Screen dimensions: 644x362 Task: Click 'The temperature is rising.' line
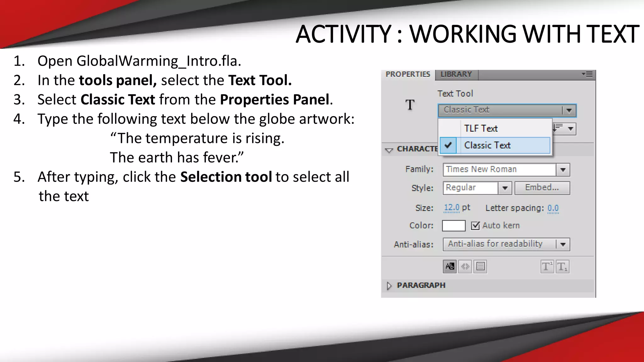(x=197, y=138)
